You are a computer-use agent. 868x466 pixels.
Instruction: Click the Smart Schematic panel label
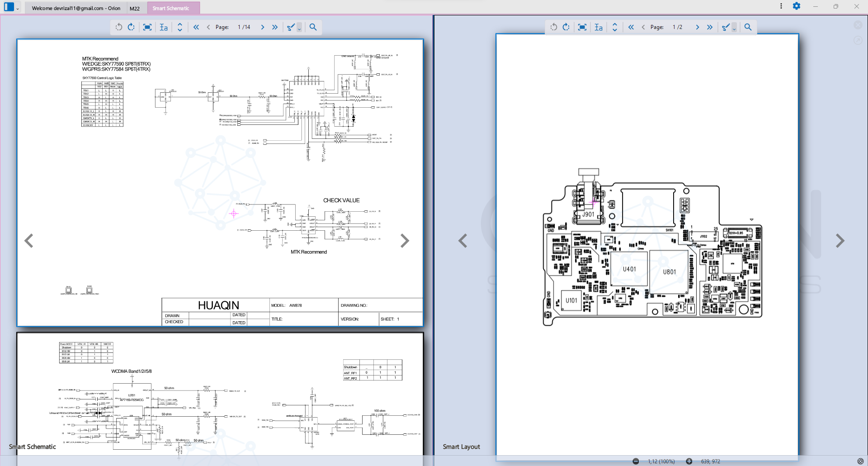33,447
